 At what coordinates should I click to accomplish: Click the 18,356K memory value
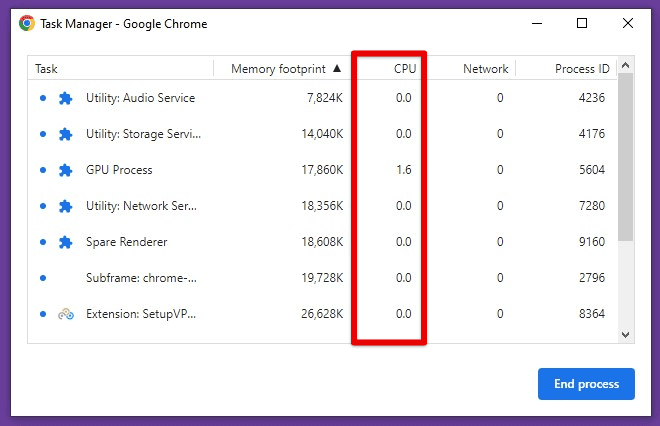point(322,206)
